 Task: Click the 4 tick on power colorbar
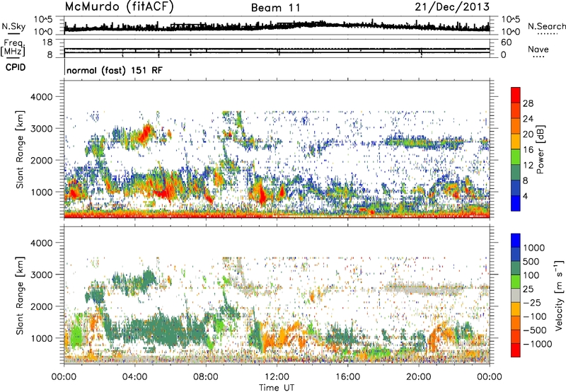pyautogui.click(x=525, y=197)
